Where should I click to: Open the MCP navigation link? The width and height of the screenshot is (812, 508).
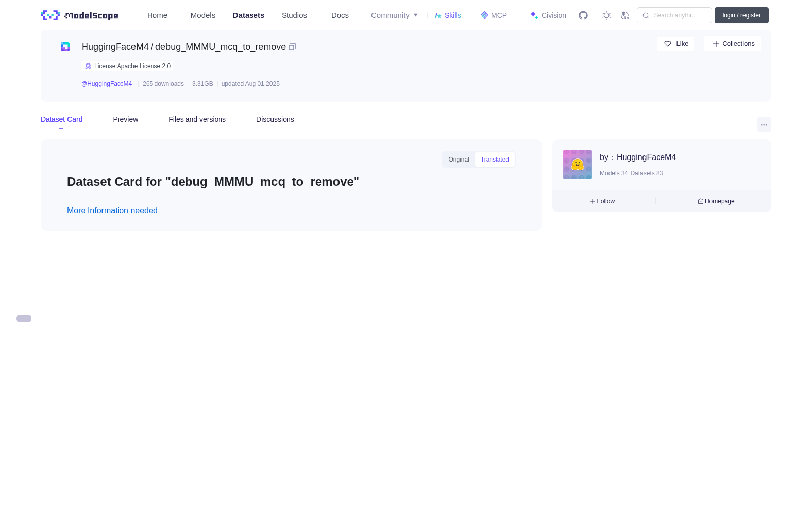(494, 15)
